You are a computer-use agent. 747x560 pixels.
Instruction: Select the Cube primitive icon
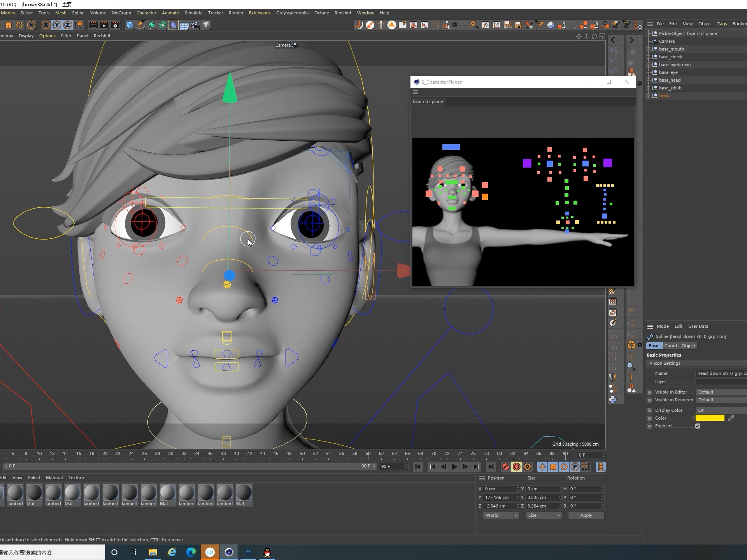point(130,25)
